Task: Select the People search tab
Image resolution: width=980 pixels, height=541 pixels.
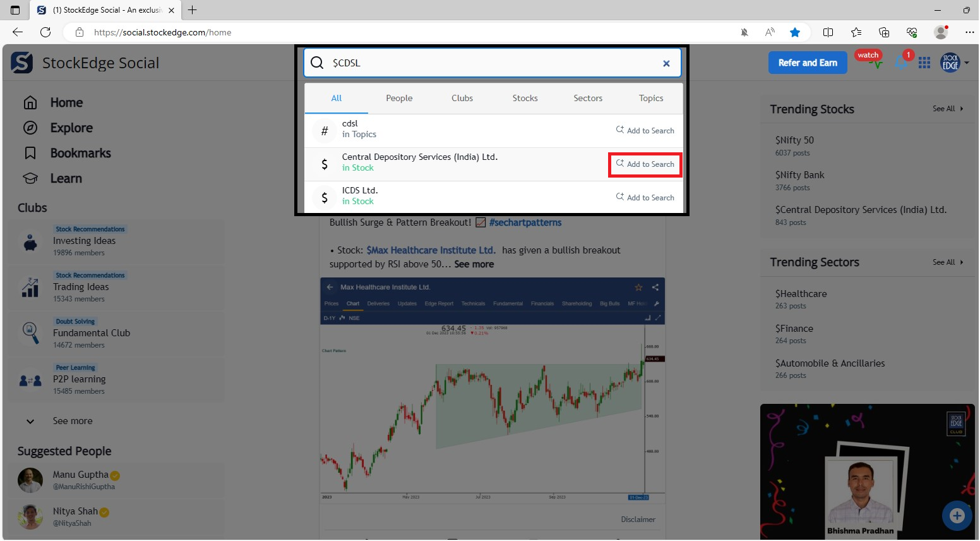Action: (399, 98)
